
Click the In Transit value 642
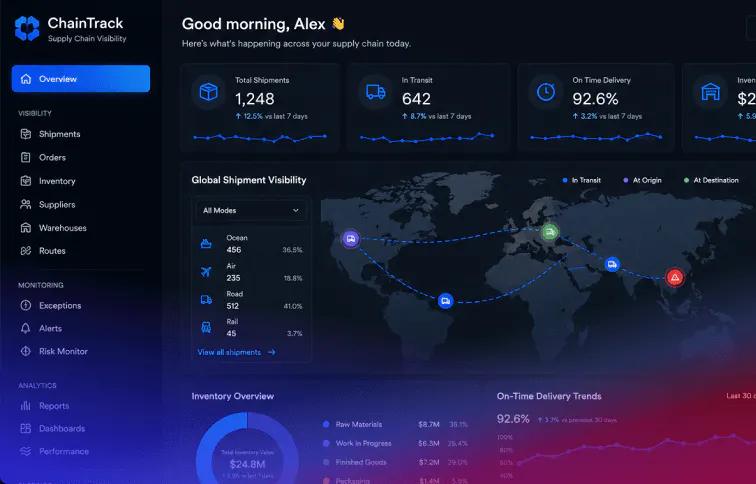416,99
